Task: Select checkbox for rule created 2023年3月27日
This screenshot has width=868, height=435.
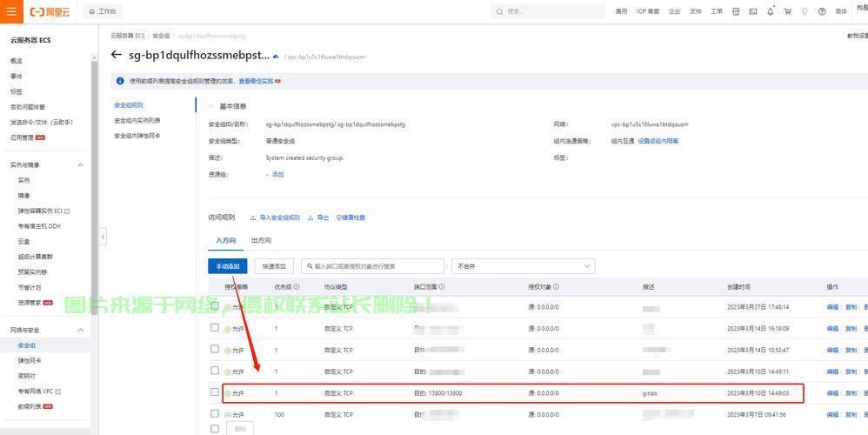Action: tap(215, 306)
